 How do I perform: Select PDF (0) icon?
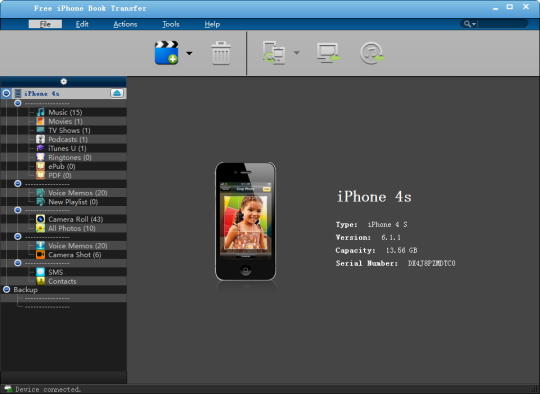(x=40, y=175)
